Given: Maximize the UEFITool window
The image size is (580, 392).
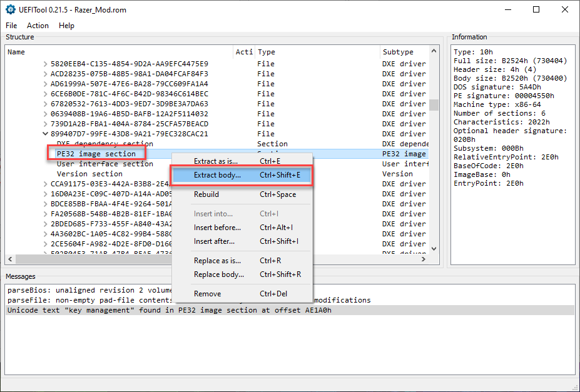Looking at the screenshot, I should (536, 9).
